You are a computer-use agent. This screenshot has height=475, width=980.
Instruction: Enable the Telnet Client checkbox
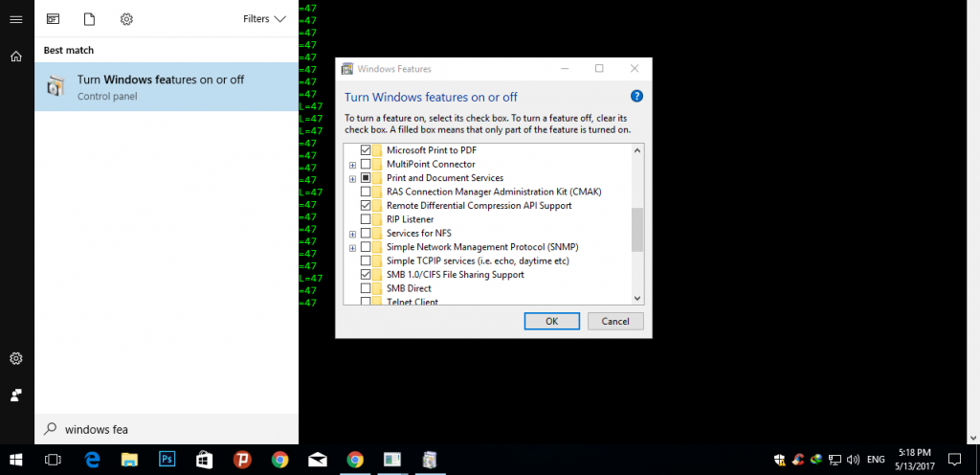pyautogui.click(x=366, y=302)
